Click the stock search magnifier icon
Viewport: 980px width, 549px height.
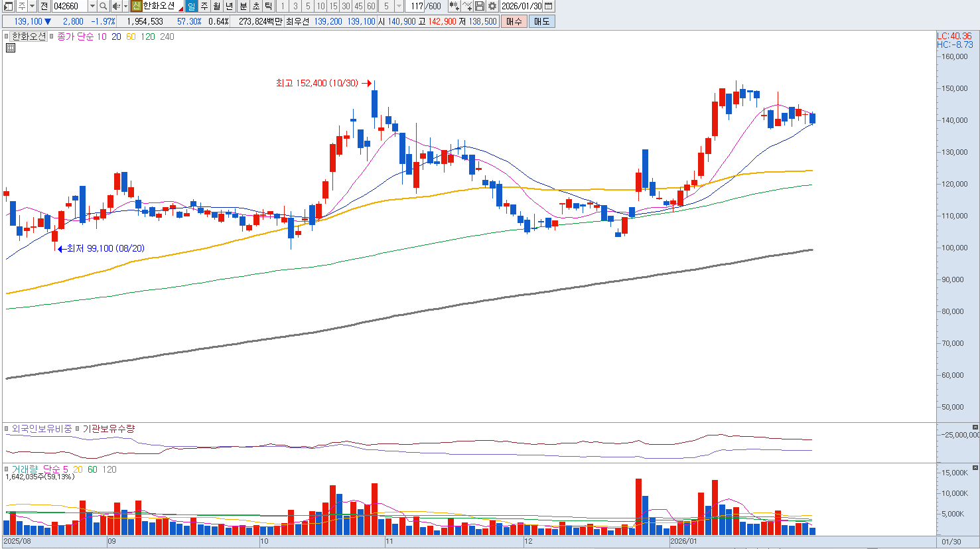click(x=104, y=6)
